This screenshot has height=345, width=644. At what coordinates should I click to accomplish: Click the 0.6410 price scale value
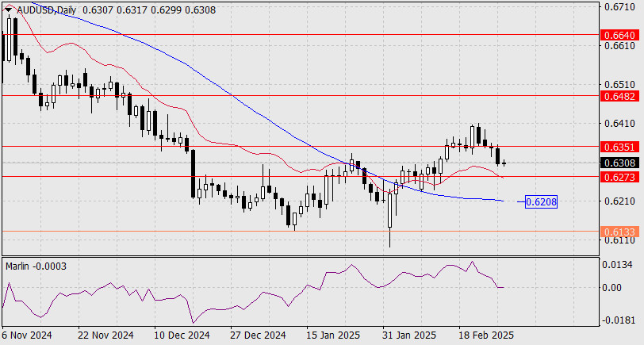pyautogui.click(x=619, y=124)
